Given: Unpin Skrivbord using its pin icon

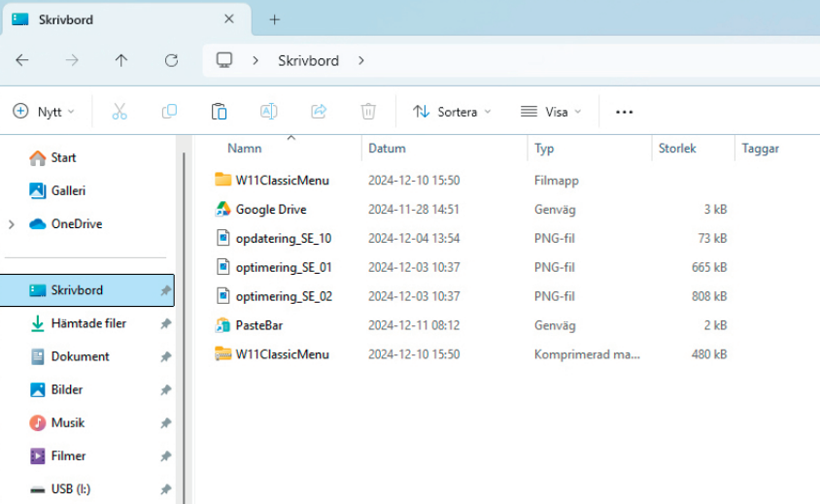Looking at the screenshot, I should point(166,290).
